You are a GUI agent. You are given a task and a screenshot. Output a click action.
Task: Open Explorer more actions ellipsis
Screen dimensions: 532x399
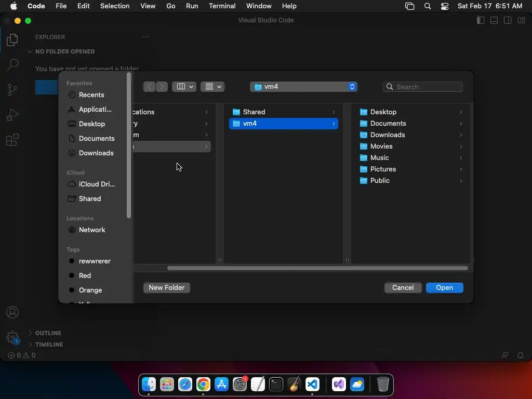pos(145,37)
